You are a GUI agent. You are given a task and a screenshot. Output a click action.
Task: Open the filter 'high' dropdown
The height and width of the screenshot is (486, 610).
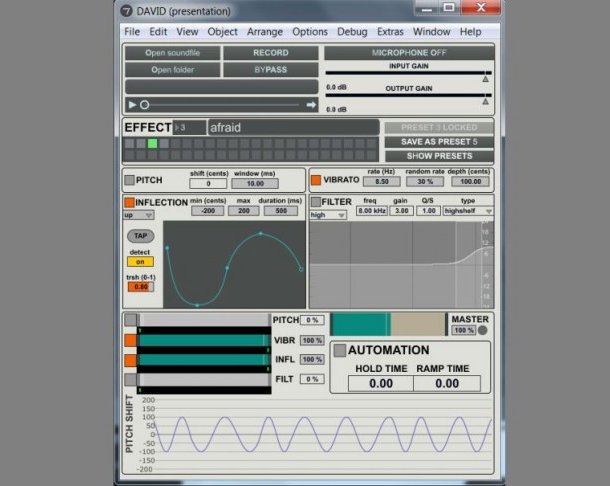coord(328,215)
